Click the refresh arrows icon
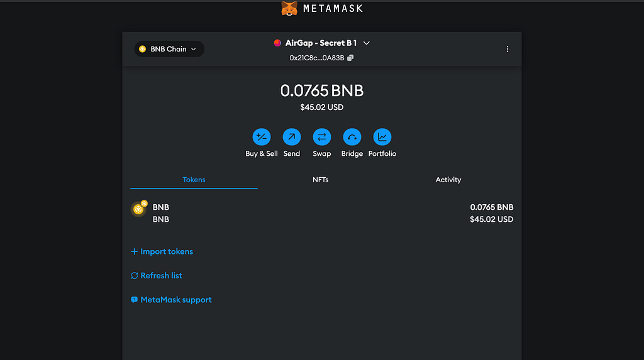Screen dimensions: 644x360 coord(135,275)
